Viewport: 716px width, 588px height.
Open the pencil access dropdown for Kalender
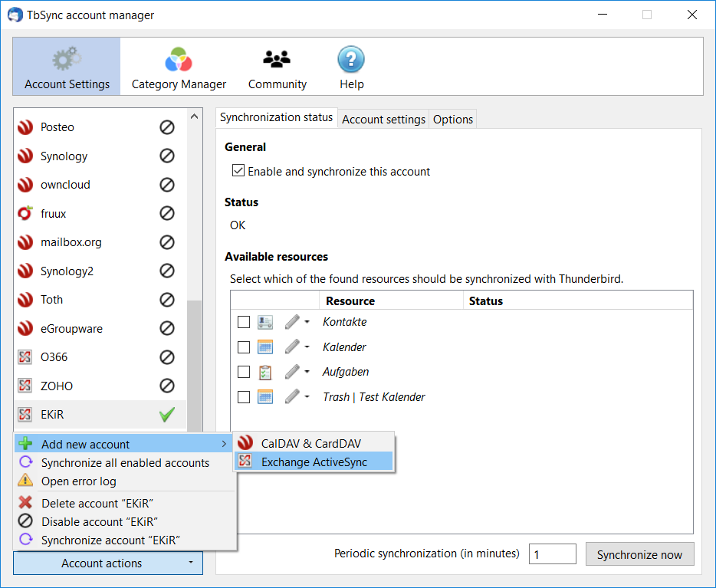click(297, 347)
